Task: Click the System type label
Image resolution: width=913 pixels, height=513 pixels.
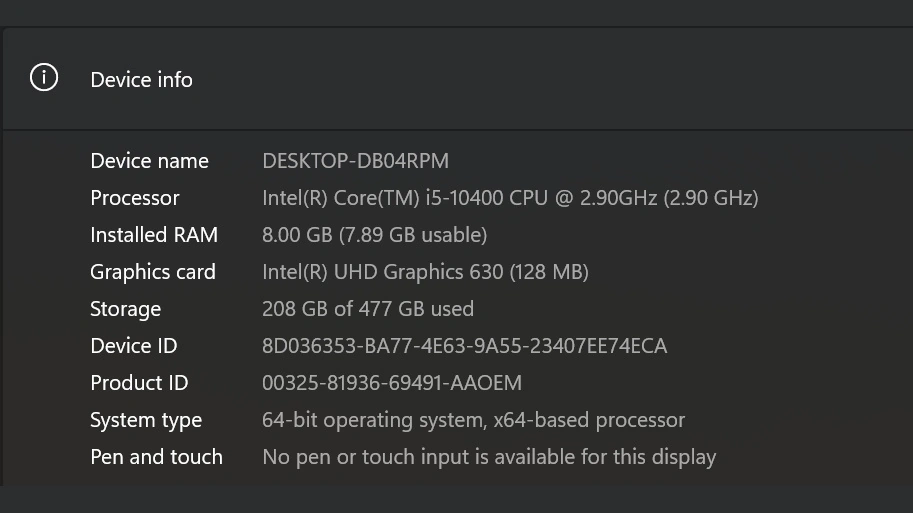Action: (x=146, y=420)
